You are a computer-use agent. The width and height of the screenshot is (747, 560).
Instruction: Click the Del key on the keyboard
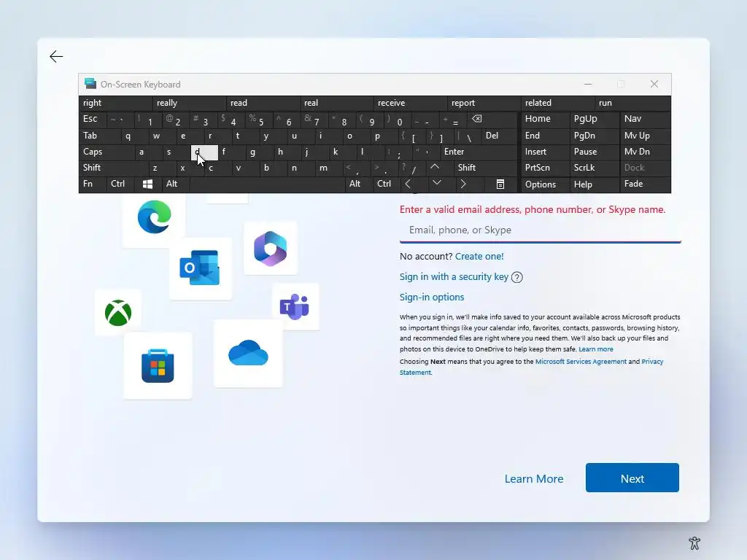coord(499,136)
